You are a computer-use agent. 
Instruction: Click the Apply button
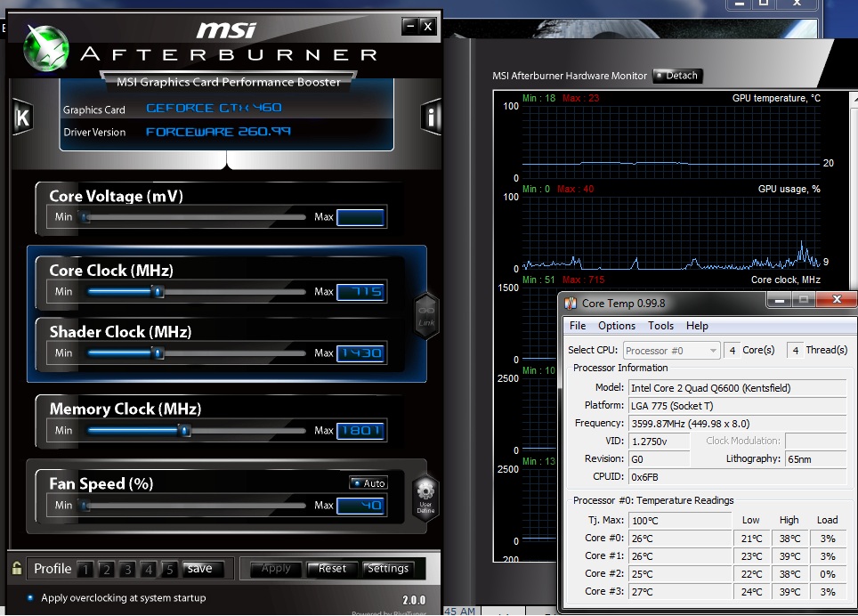coord(276,569)
